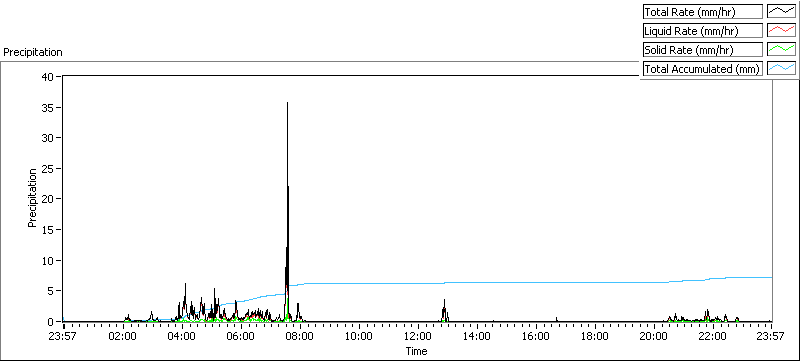Click the Liquid Rate (mm/hr) legend label
This screenshot has height=361, width=800.
pos(702,31)
